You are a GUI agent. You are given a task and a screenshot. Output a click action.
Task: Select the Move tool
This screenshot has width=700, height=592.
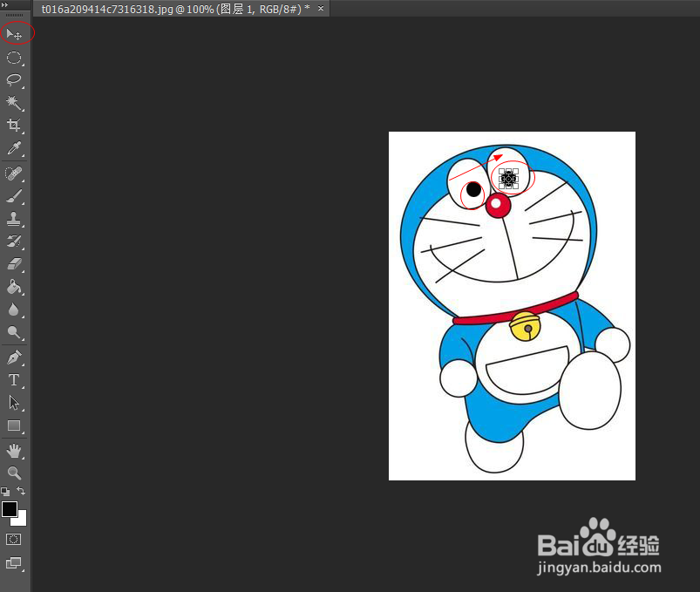coord(14,34)
